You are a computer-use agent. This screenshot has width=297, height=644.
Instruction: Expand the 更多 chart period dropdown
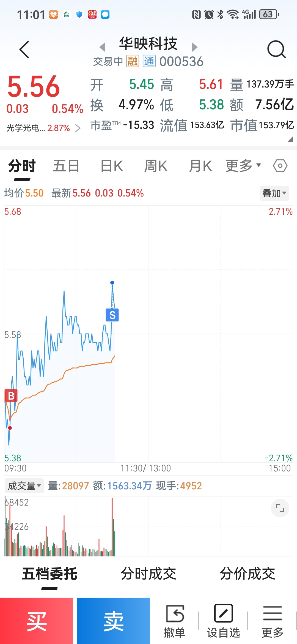coord(243,166)
